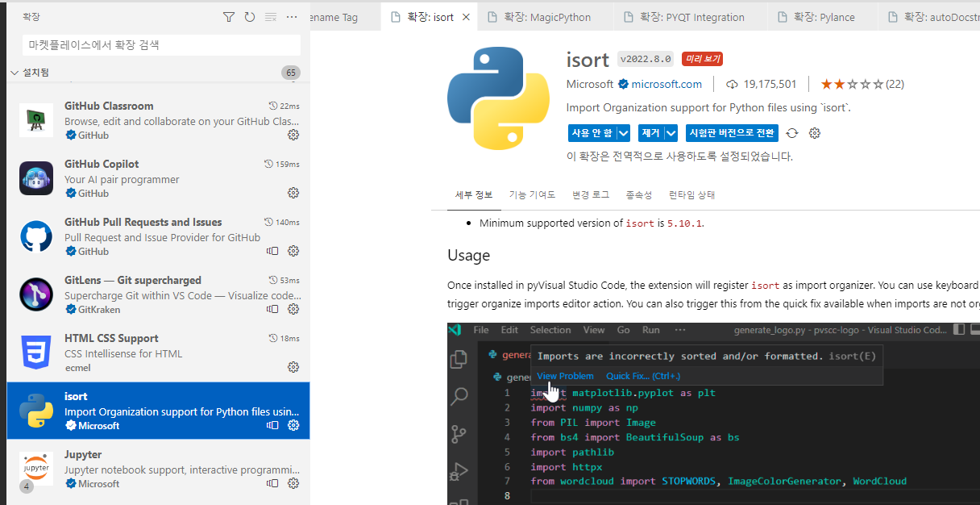This screenshot has width=980, height=505.
Task: Click version label v2022.8.0
Action: coord(646,59)
